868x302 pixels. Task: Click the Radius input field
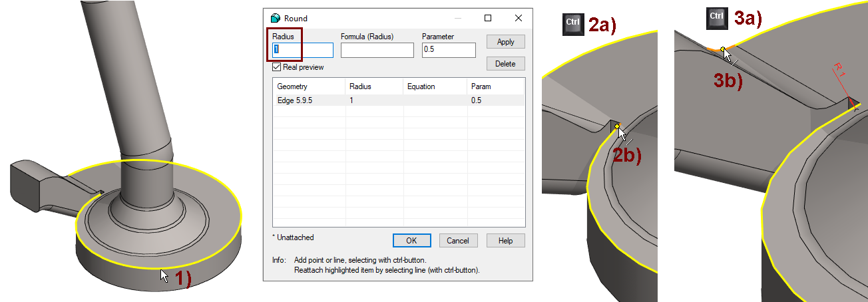(x=302, y=50)
